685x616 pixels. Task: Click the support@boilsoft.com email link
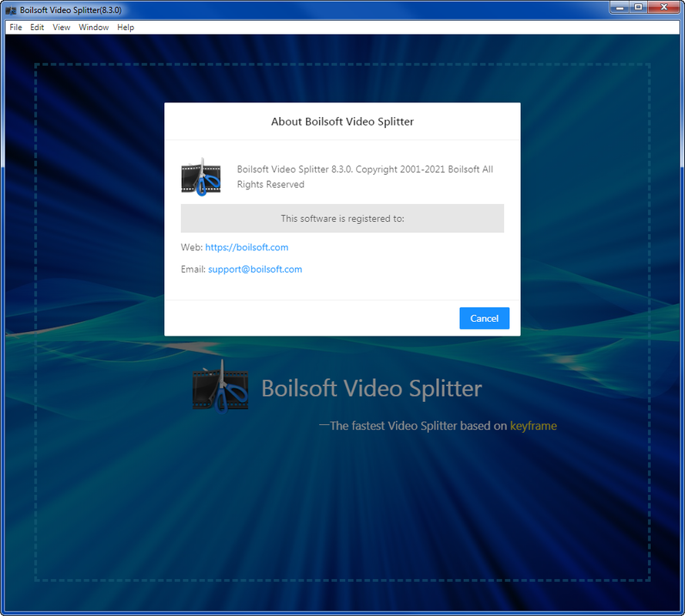pyautogui.click(x=255, y=269)
